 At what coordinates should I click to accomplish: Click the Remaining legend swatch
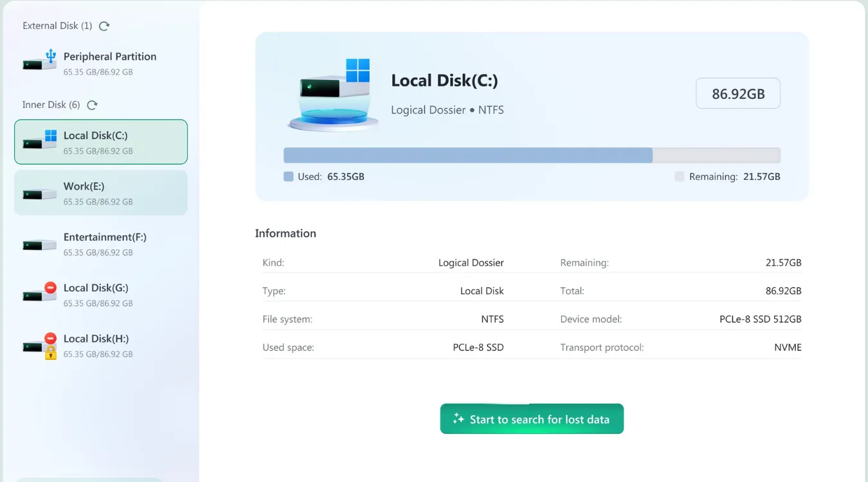pyautogui.click(x=680, y=176)
